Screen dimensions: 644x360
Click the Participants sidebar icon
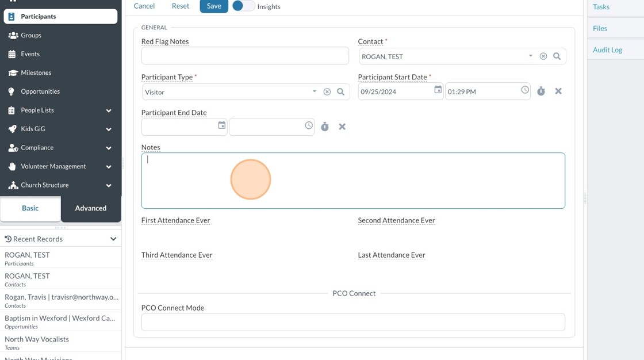(x=11, y=17)
